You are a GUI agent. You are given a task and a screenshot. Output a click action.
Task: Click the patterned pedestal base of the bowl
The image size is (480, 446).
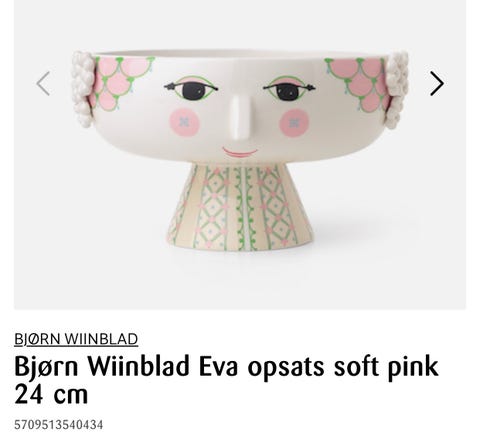(240, 207)
